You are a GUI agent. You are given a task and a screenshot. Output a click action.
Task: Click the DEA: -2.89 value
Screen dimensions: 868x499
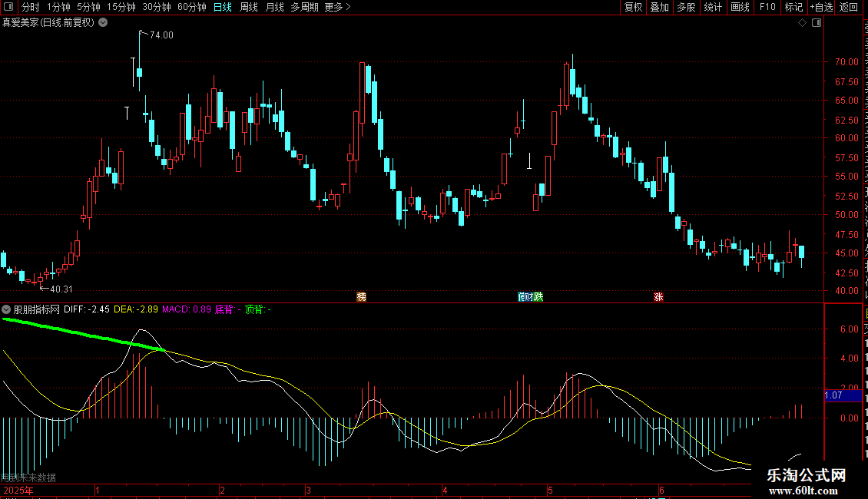click(136, 309)
